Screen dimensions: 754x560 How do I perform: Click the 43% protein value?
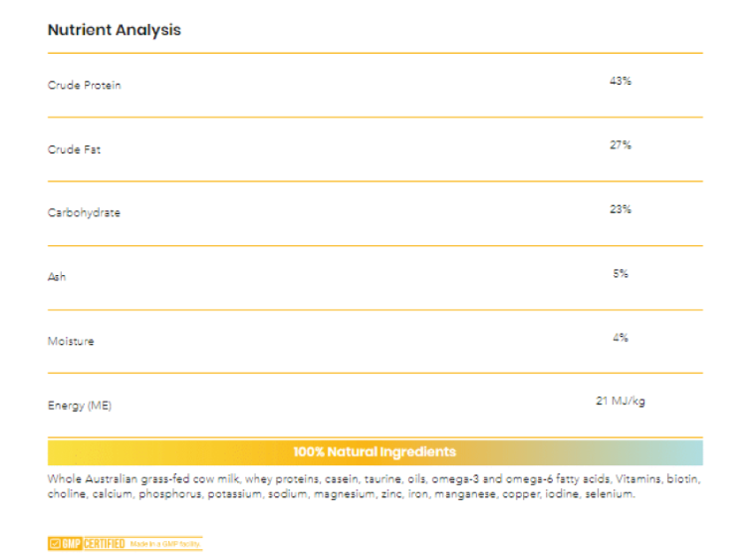(620, 81)
